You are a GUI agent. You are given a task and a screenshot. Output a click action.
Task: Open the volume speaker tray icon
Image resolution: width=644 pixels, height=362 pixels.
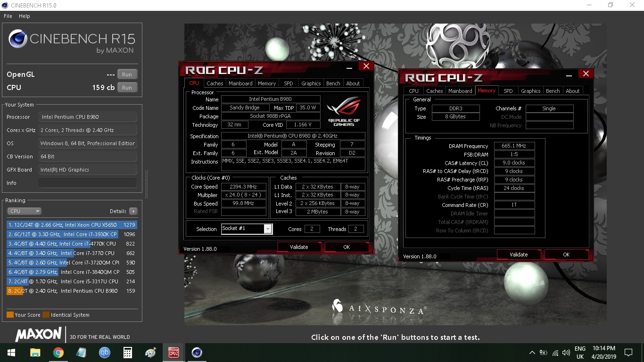point(566,353)
